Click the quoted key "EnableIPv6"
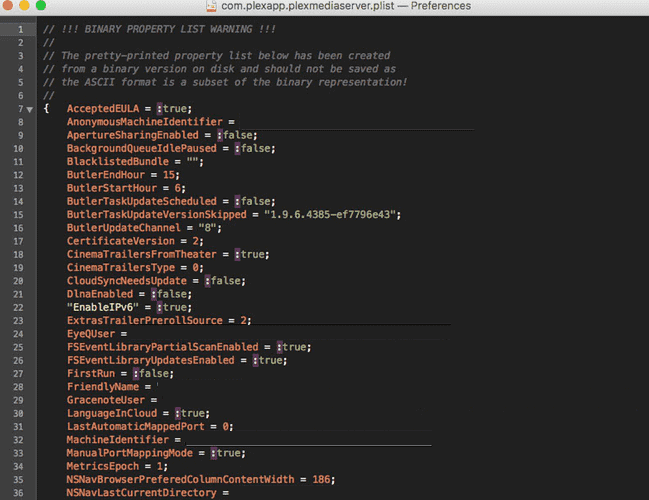The width and height of the screenshot is (649, 500). [x=103, y=307]
